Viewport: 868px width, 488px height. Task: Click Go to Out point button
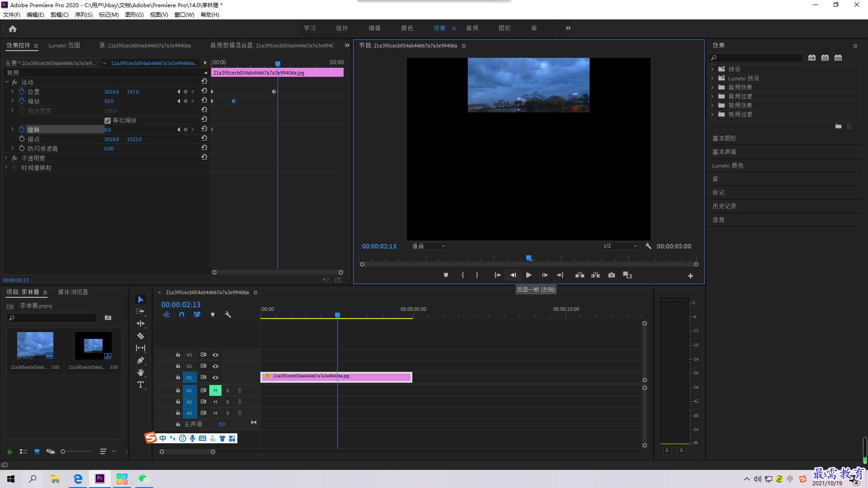(x=560, y=275)
